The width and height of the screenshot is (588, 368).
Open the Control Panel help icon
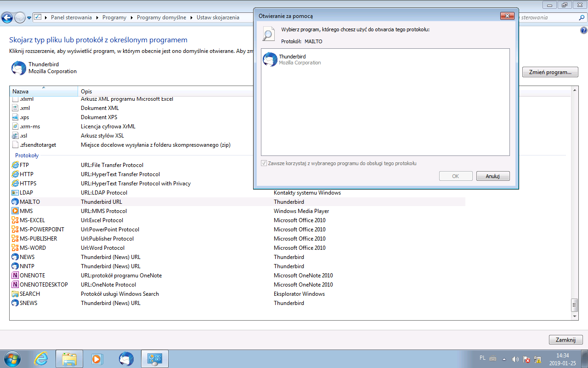(x=583, y=30)
